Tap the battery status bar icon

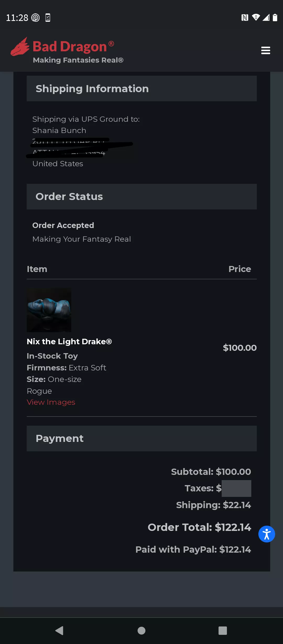click(275, 18)
